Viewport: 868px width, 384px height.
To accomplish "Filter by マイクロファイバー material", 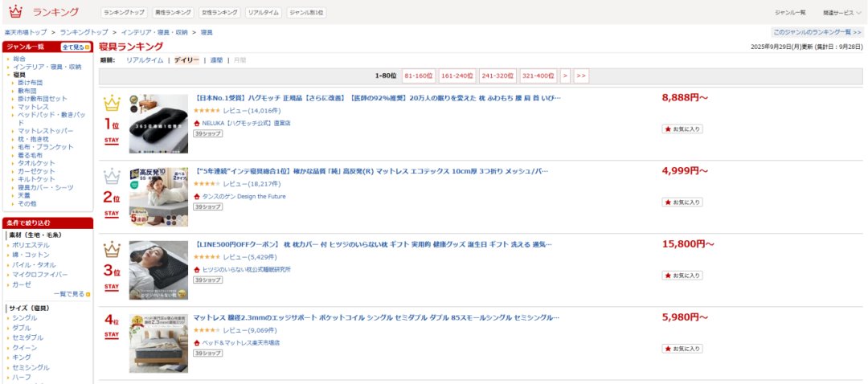I will coord(40,275).
